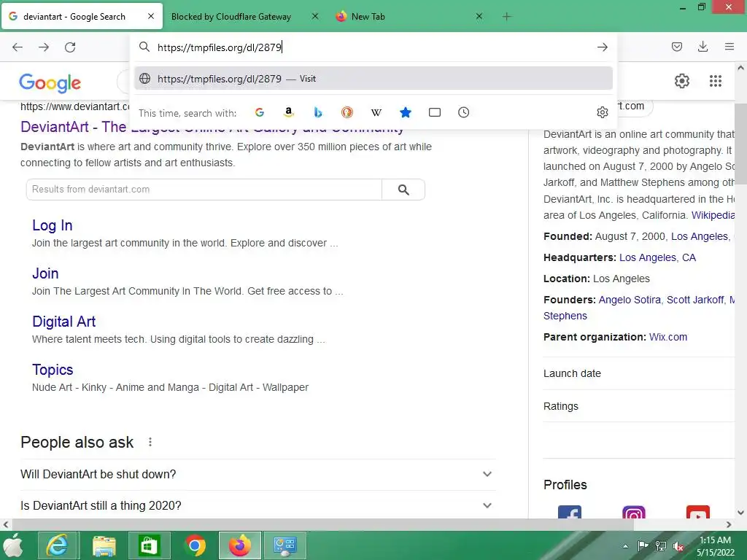747x560 pixels.
Task: Open File Explorer from the taskbar
Action: (104, 545)
